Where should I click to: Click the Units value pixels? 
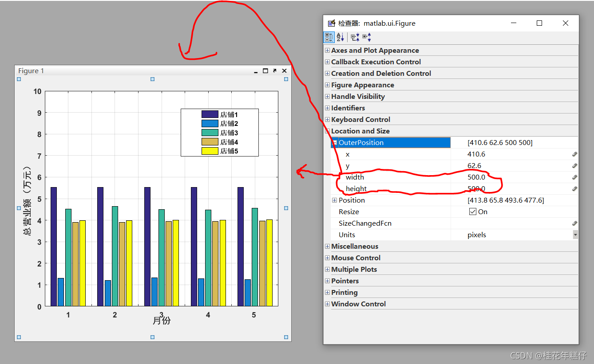click(x=477, y=235)
